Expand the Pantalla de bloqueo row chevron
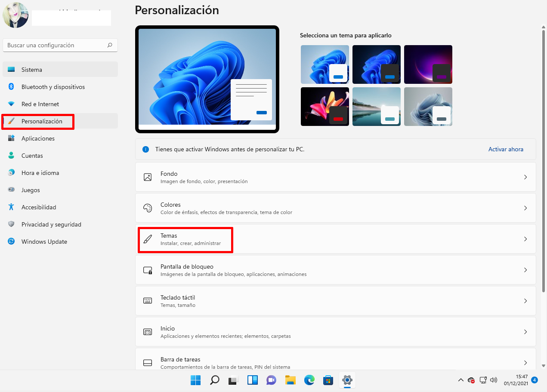The height and width of the screenshot is (392, 547). [525, 270]
